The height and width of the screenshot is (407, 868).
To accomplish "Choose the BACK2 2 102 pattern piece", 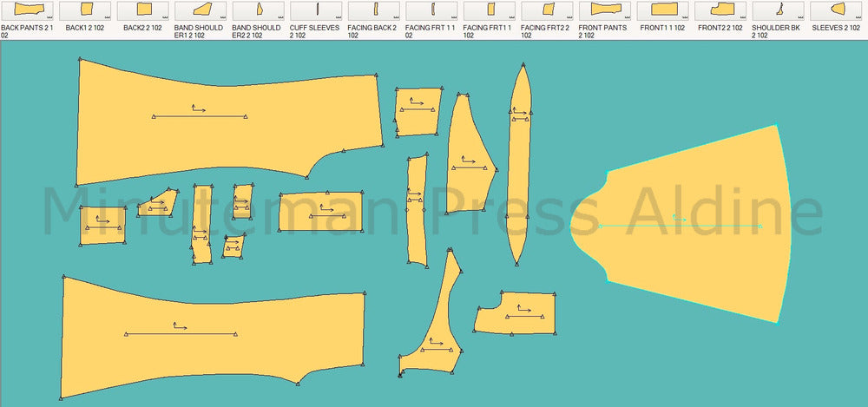I will point(142,10).
